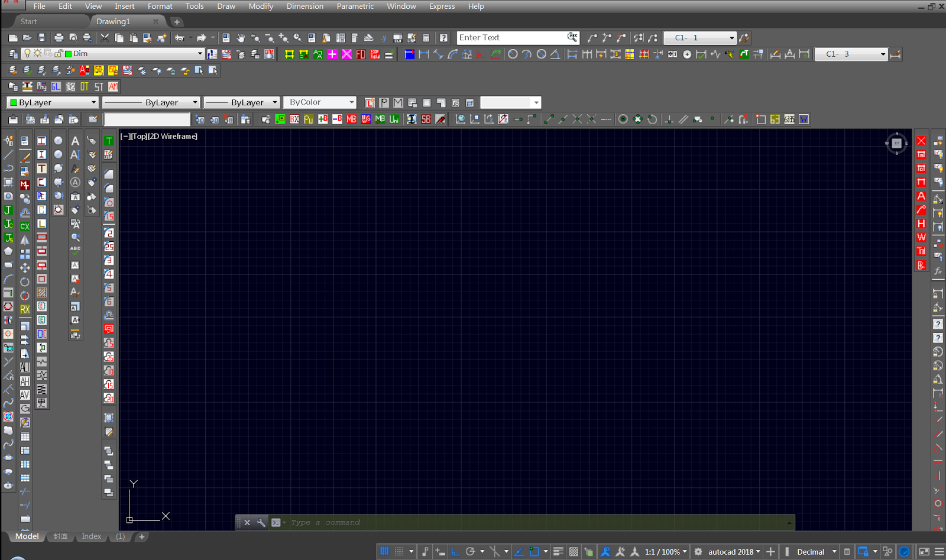Click the red FD toolbar icon
The image size is (946, 560).
(x=361, y=54)
